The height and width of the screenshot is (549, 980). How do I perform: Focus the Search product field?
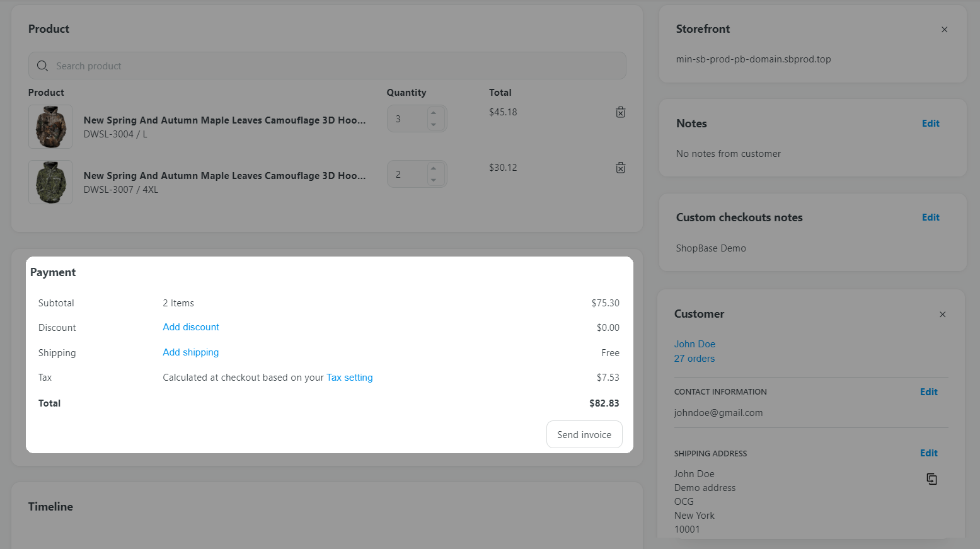click(x=327, y=66)
